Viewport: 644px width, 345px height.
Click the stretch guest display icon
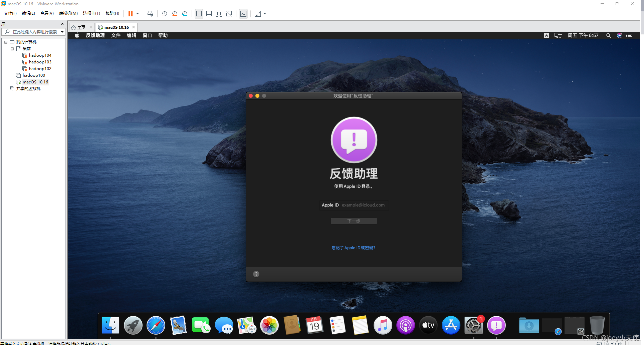click(x=258, y=14)
